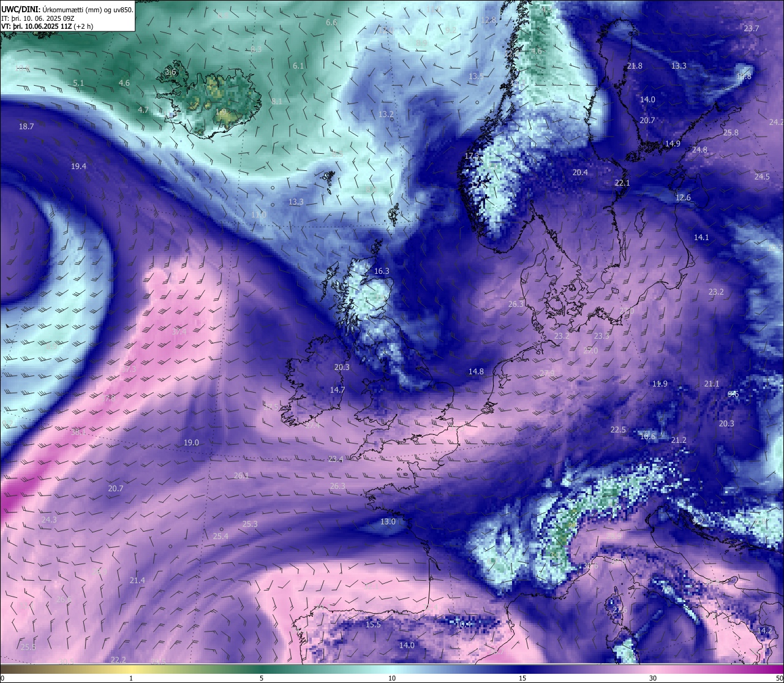Viewport: 784px width, 683px height.
Task: Click the 0 tick on the color scale
Action: click(2, 678)
